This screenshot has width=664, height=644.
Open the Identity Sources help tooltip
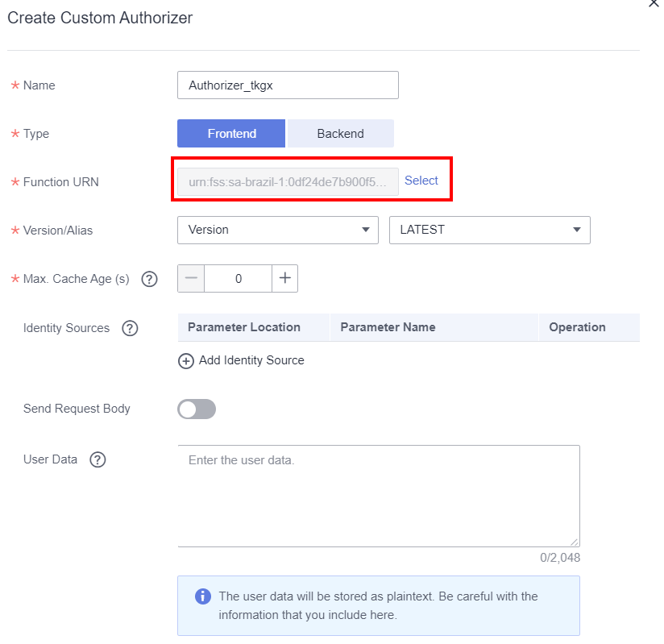coord(128,328)
